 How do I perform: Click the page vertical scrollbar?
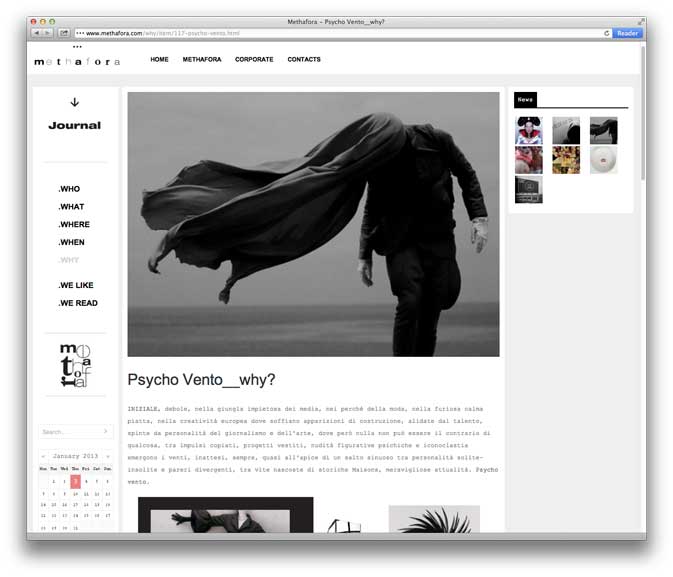point(643,113)
